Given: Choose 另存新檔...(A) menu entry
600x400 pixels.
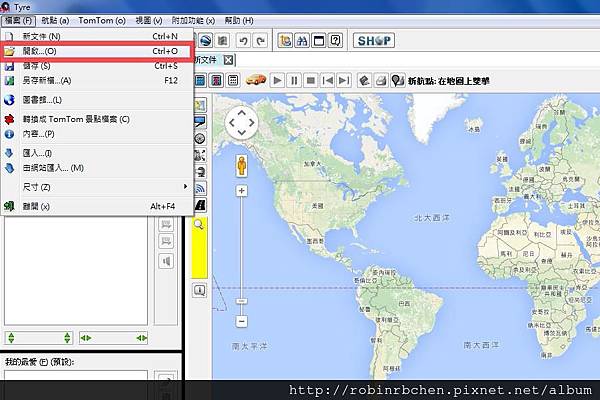Looking at the screenshot, I should point(97,81).
